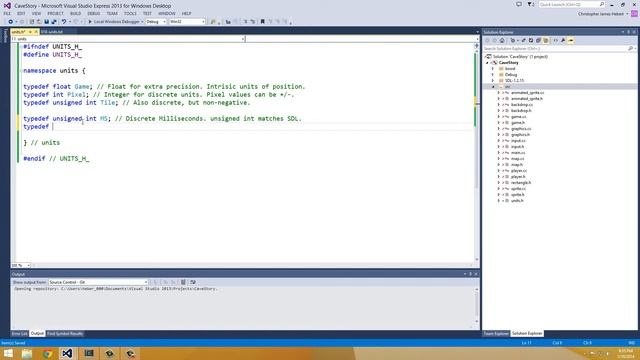This screenshot has width=640, height=360.
Task: Switch to the Error List tab
Action: [x=19, y=333]
